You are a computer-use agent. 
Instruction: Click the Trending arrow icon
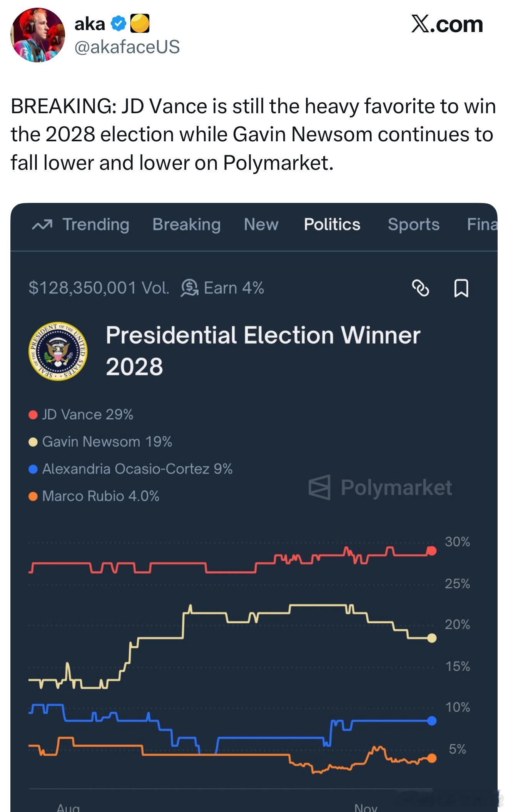click(42, 225)
